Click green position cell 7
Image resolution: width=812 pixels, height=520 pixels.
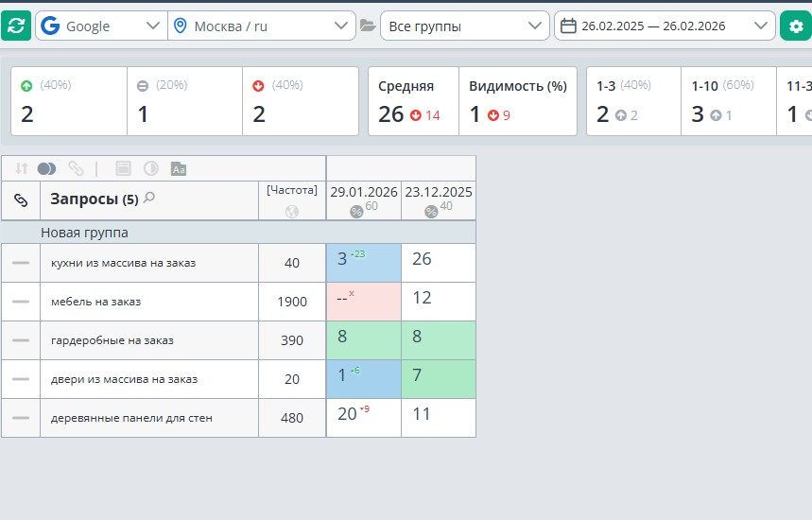pyautogui.click(x=438, y=379)
